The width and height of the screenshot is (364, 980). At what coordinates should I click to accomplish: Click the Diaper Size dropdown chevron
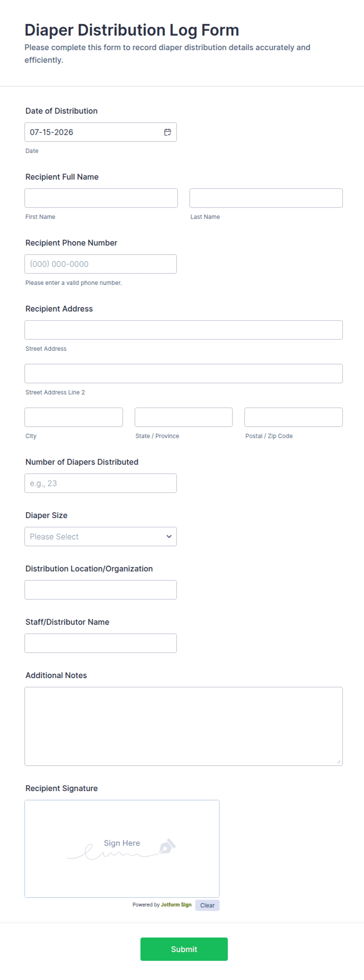click(x=169, y=537)
